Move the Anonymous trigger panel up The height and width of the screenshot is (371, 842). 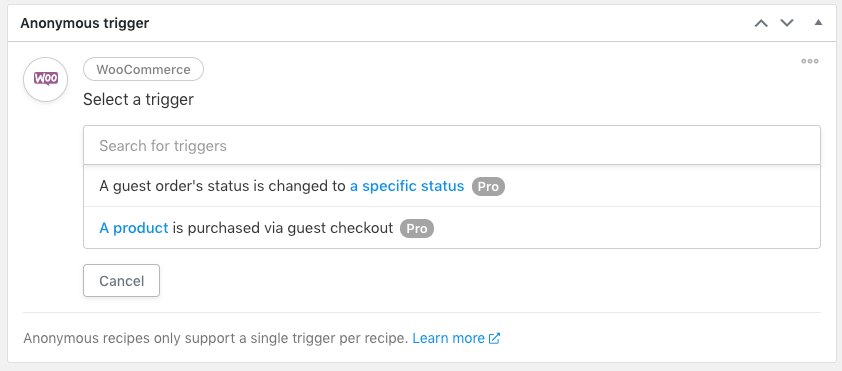click(x=761, y=23)
